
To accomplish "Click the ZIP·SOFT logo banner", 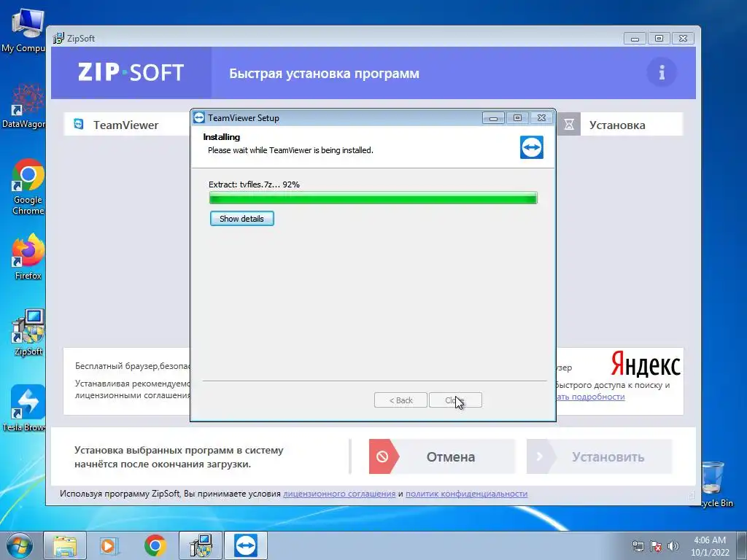I will (x=131, y=73).
